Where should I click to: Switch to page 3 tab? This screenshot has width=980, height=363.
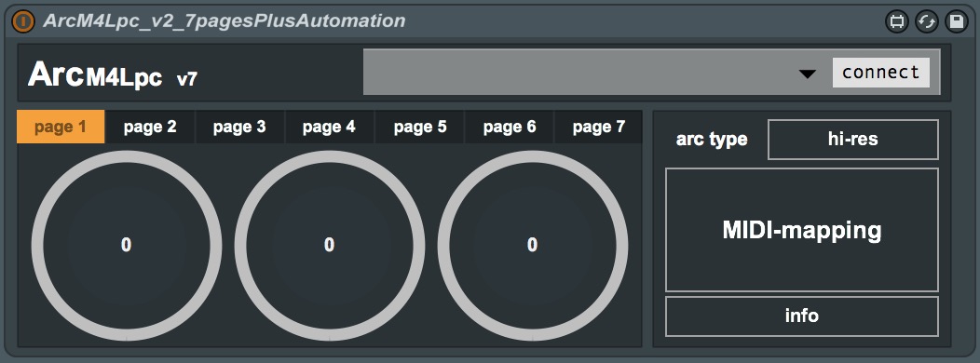point(240,127)
